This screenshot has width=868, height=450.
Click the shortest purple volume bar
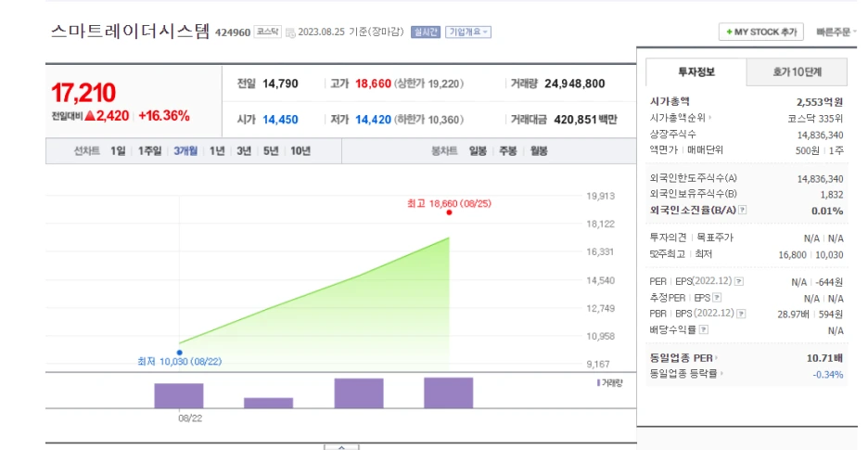click(x=269, y=403)
